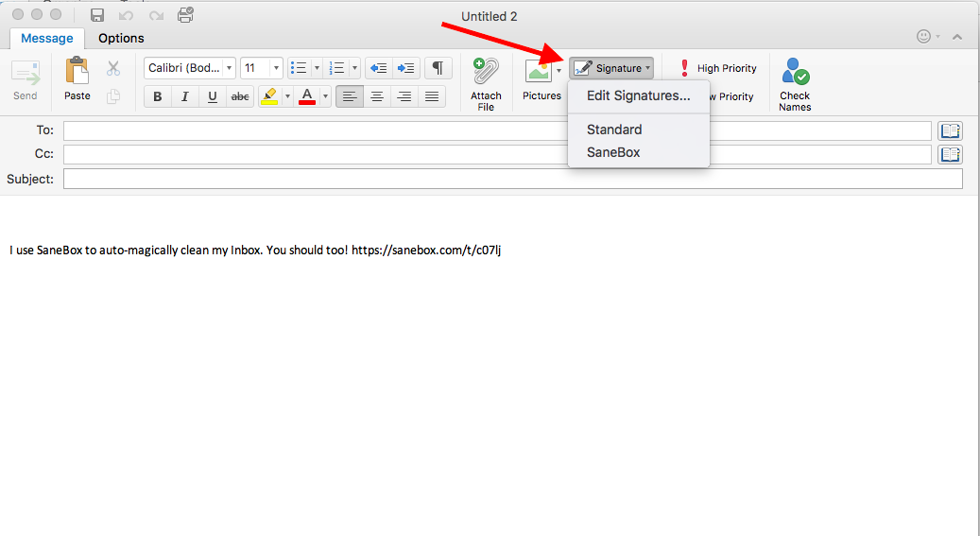Toggle italic formatting
980x536 pixels.
tap(185, 96)
